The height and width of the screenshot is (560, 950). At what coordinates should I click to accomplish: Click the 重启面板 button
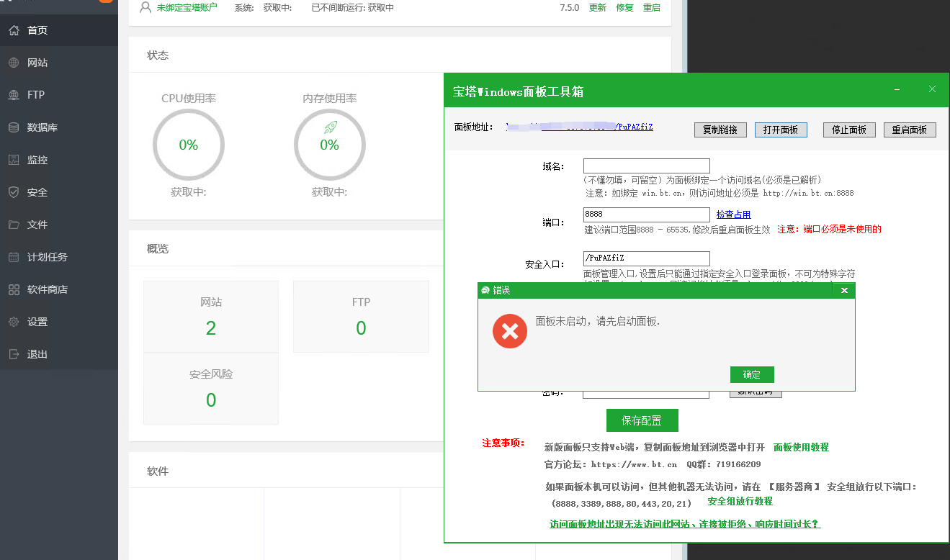point(910,130)
